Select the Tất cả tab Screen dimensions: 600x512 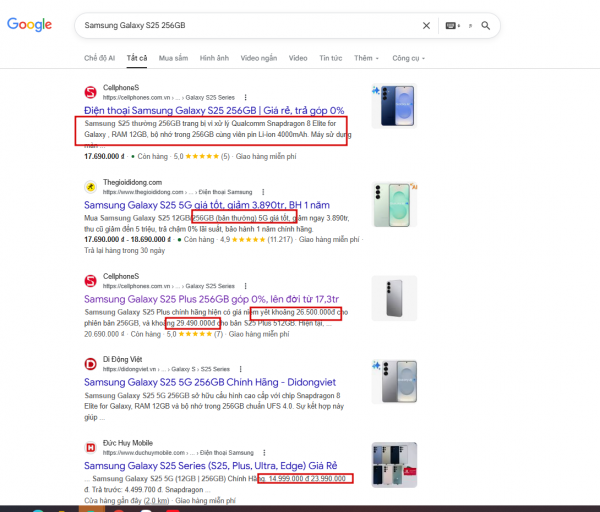click(137, 58)
